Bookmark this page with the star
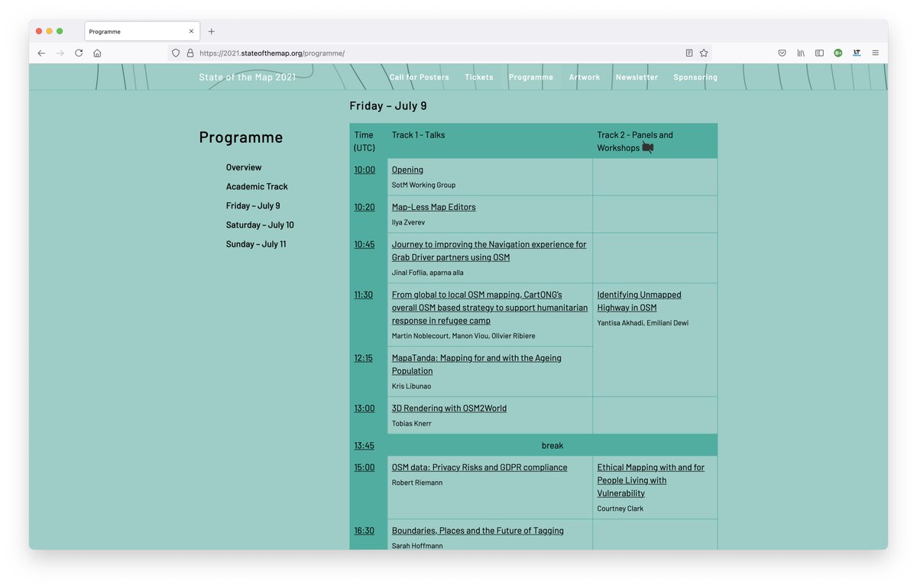917x588 pixels. (x=704, y=53)
